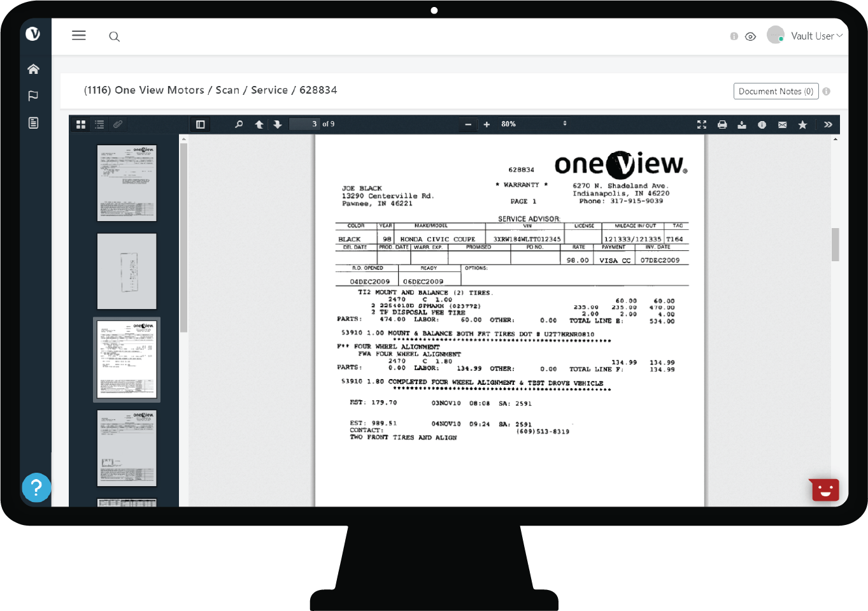Open the hamburger main menu
Screen dimensions: 868x611
(79, 36)
